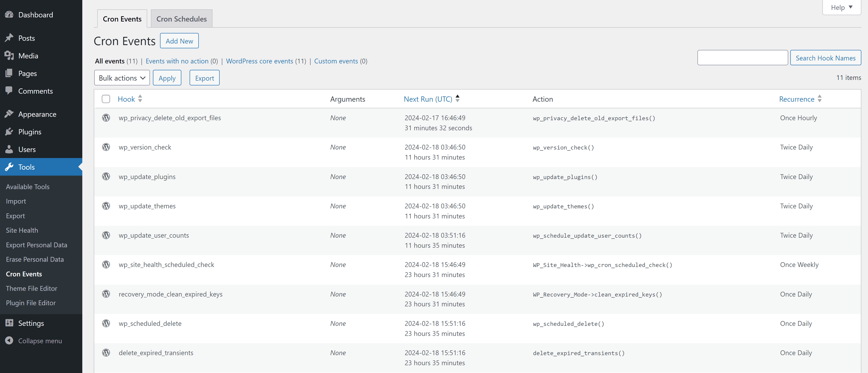Click the Plugins menu icon

pyautogui.click(x=9, y=131)
